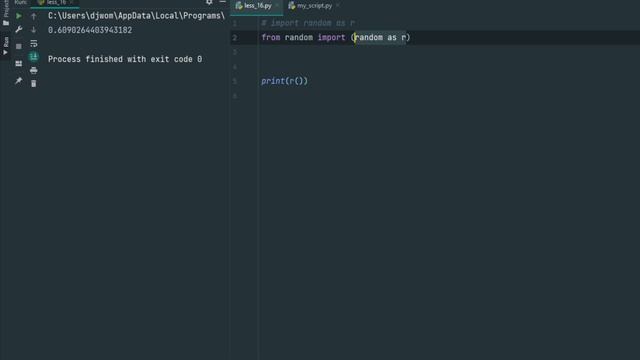Go down the stack trace arrow
The width and height of the screenshot is (640, 360).
pyautogui.click(x=34, y=30)
